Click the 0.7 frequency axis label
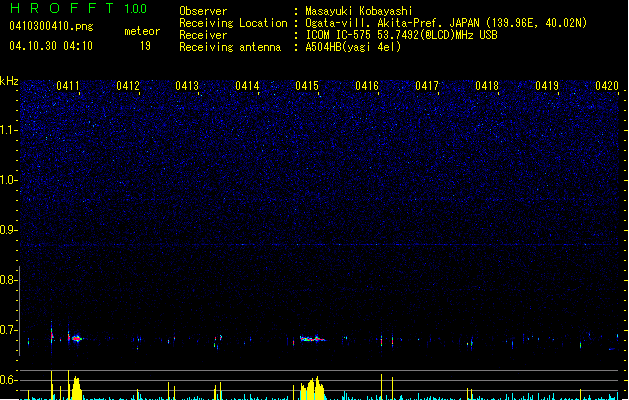This screenshot has width=629, height=400. (x=9, y=329)
